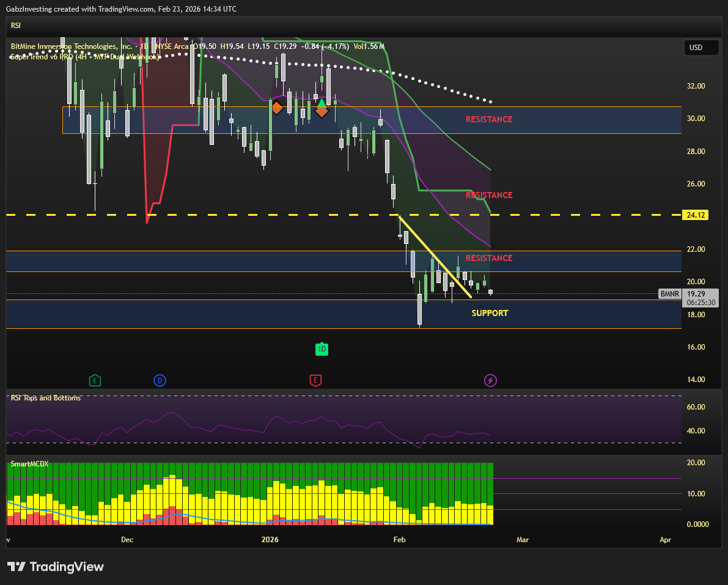Click the yellow 24.12 price label

click(695, 215)
